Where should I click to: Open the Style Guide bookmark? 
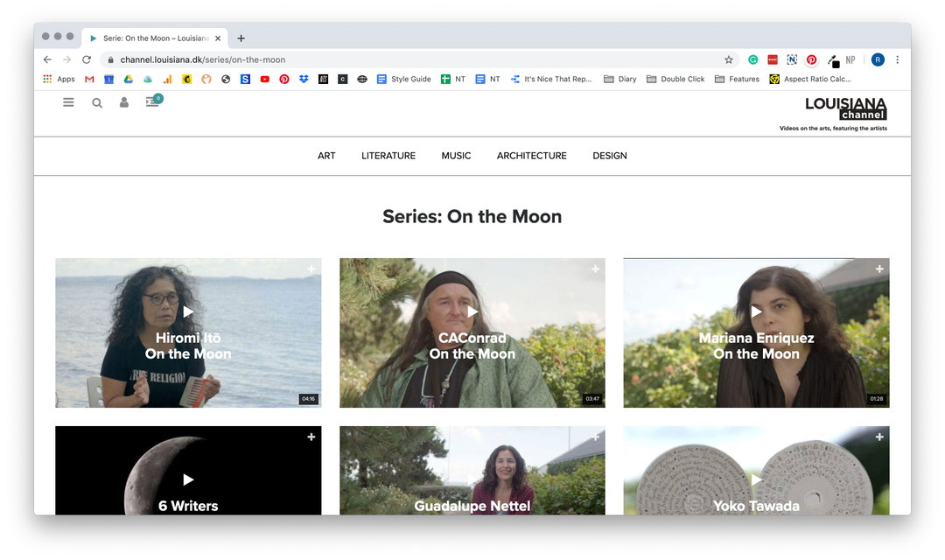click(x=403, y=79)
